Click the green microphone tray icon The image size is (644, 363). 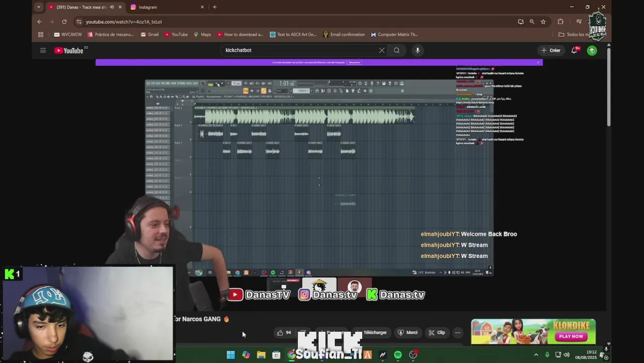[547, 355]
